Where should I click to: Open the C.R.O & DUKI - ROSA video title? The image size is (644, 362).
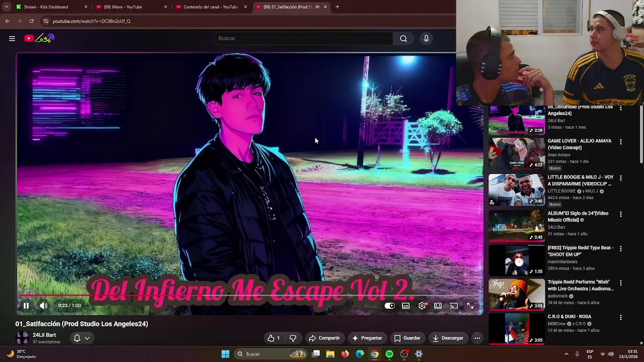pyautogui.click(x=570, y=317)
